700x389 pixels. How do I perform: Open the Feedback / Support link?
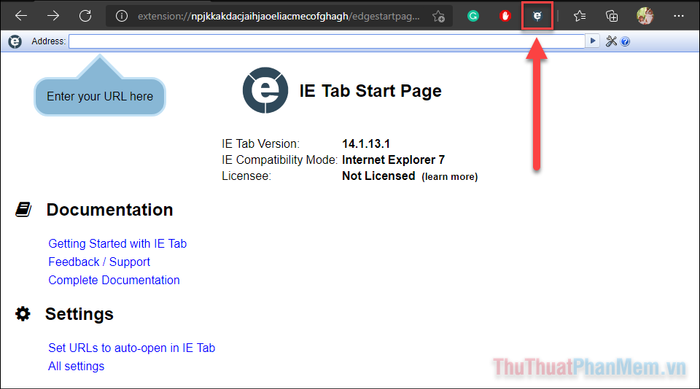point(99,262)
